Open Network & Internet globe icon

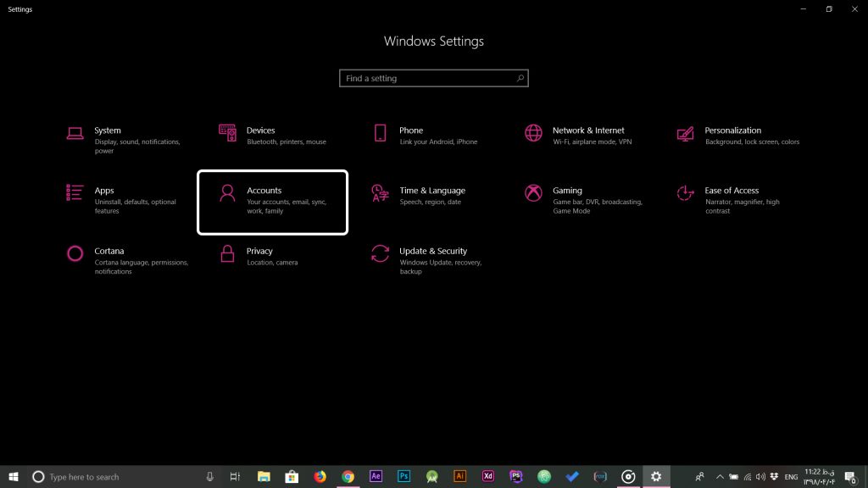click(533, 133)
